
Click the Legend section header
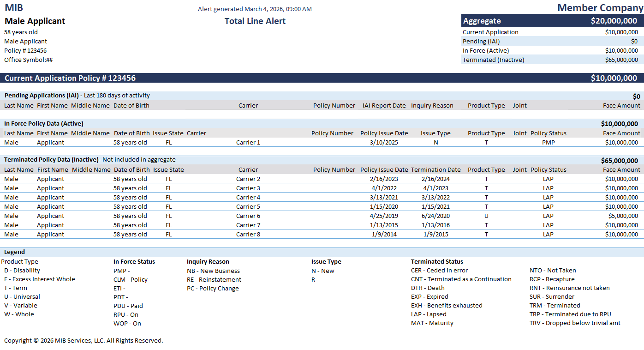(x=322, y=252)
